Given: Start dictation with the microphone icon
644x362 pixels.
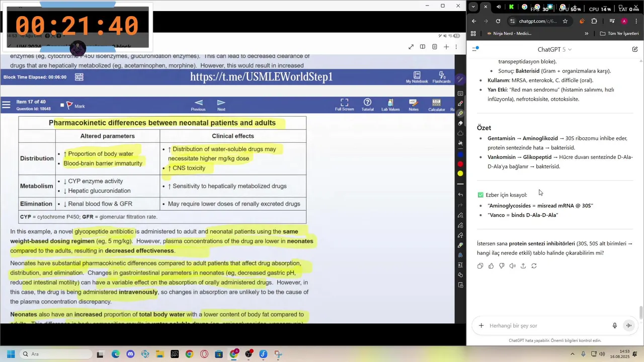Looking at the screenshot, I should pos(614,326).
